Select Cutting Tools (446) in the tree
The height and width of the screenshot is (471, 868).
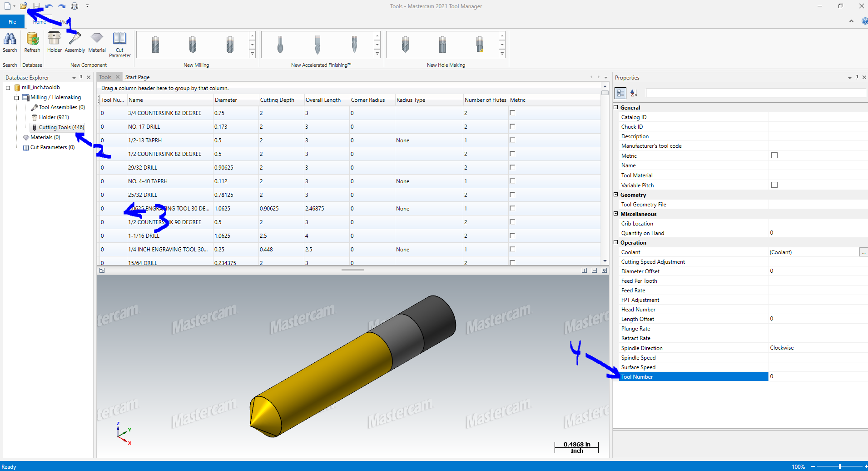coord(61,127)
